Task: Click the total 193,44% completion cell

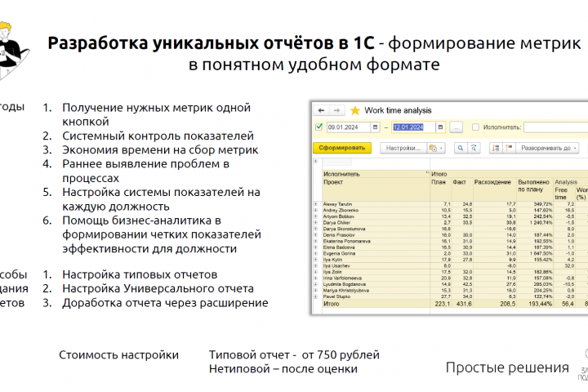Action: tap(535, 304)
